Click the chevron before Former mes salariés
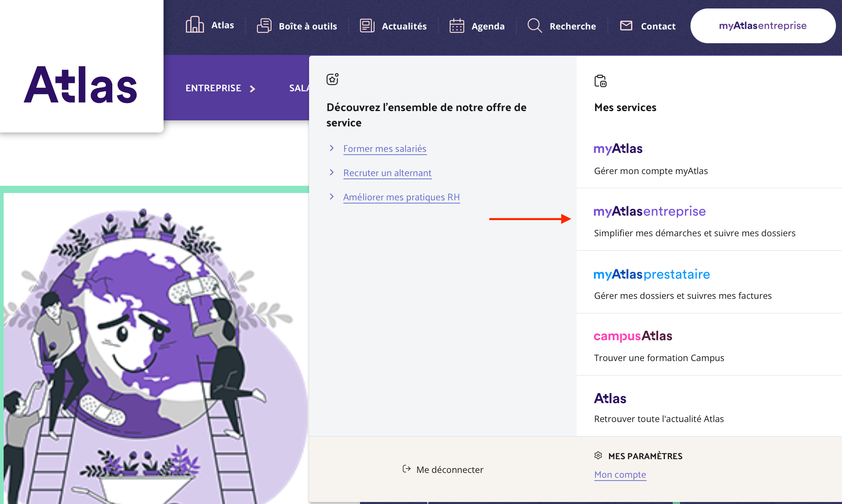This screenshot has width=842, height=504. [332, 148]
